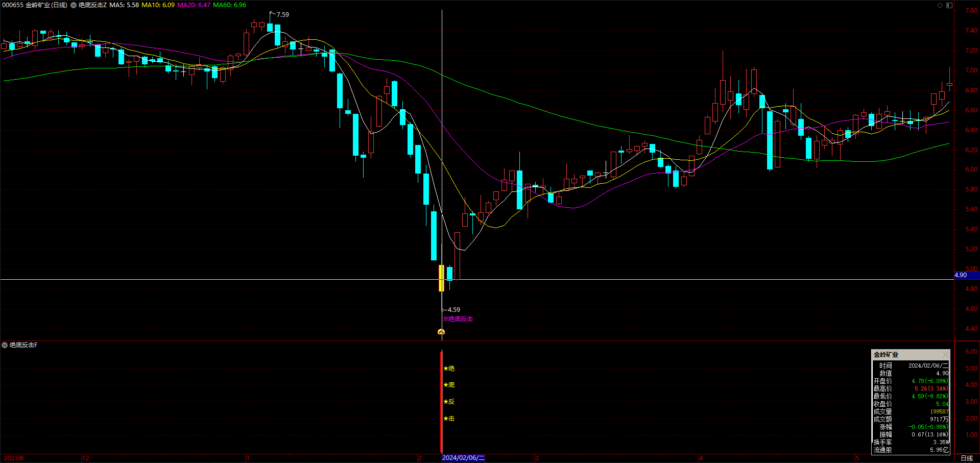Click the 开盘价 value 4.78(-6.09%)

click(x=930, y=381)
